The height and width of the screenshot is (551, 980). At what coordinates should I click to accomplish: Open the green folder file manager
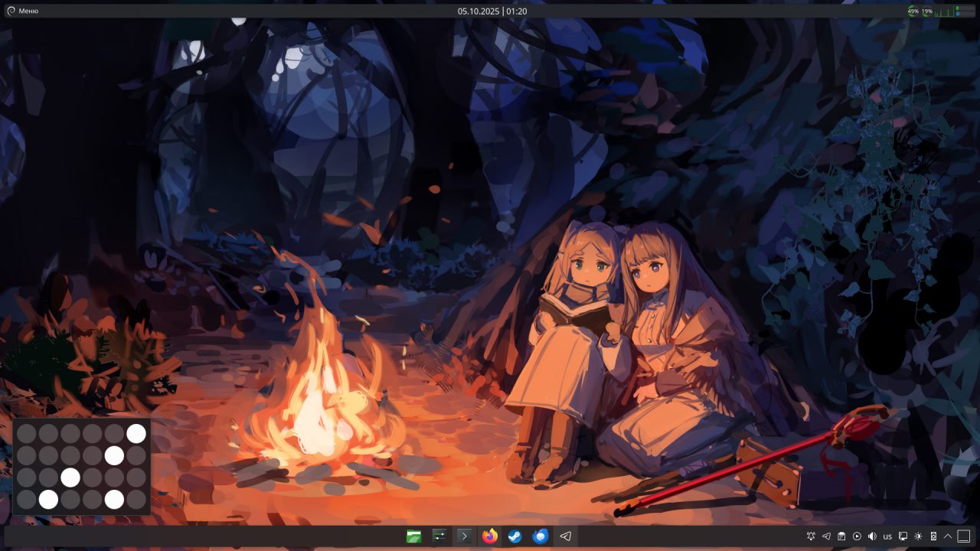coord(413,536)
